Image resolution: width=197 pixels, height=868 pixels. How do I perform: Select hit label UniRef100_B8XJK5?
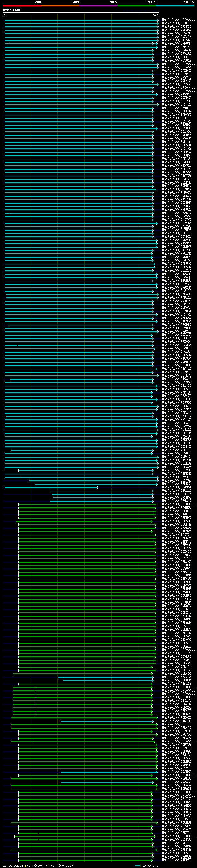[177, 494]
